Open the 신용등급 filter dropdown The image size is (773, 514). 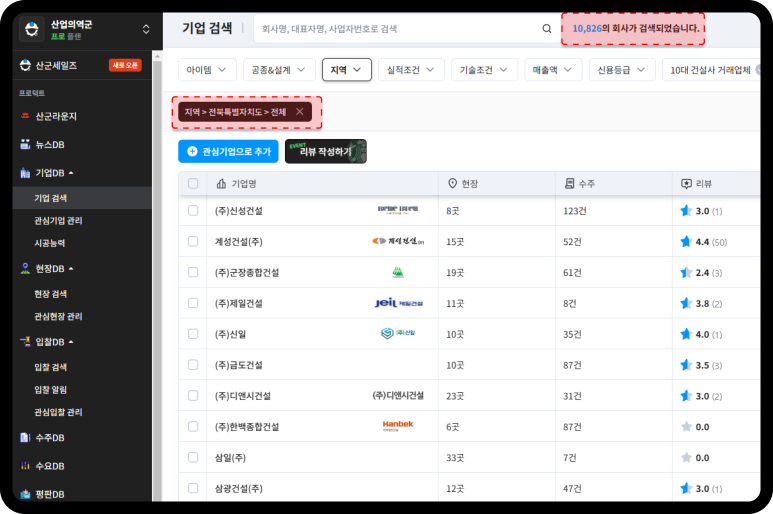tap(622, 69)
